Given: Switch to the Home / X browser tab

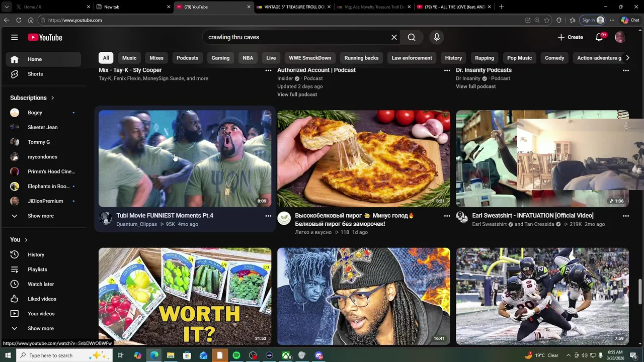Looking at the screenshot, I should click(53, 7).
